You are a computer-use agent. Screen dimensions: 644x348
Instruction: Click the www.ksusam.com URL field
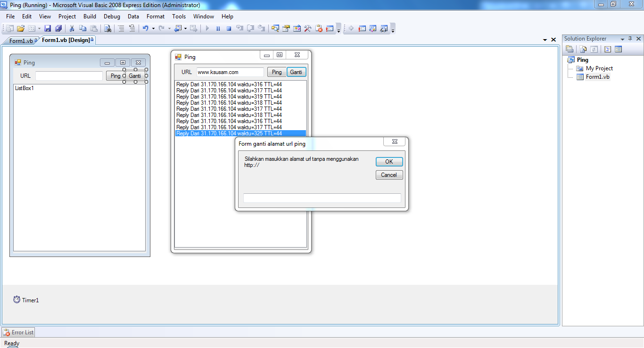230,72
